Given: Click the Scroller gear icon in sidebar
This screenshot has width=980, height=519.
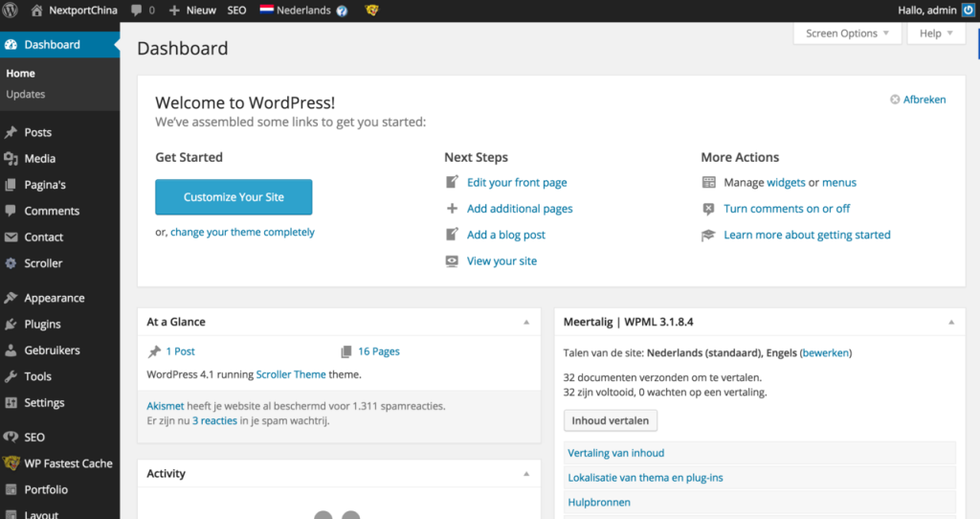Looking at the screenshot, I should (11, 263).
